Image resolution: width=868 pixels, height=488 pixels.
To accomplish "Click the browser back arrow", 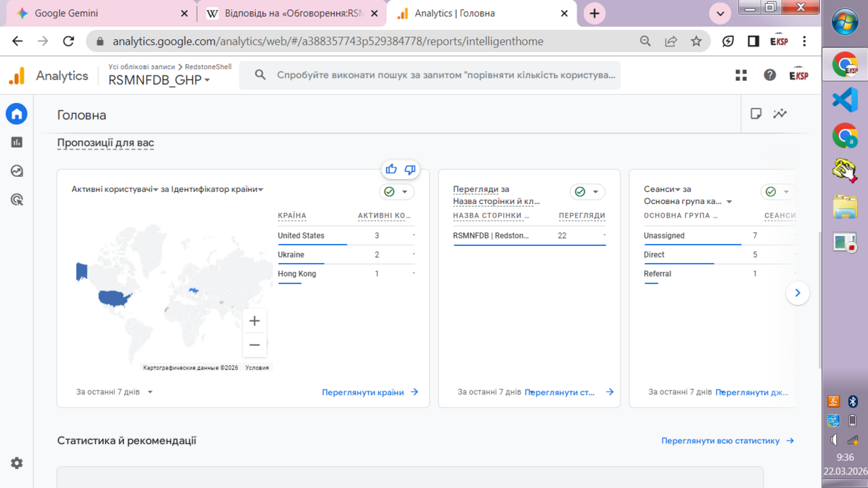I will tap(18, 41).
